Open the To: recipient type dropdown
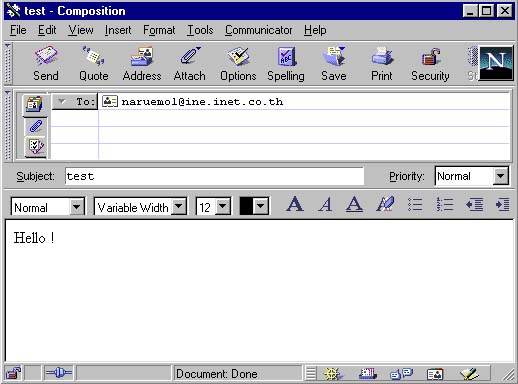 point(75,101)
